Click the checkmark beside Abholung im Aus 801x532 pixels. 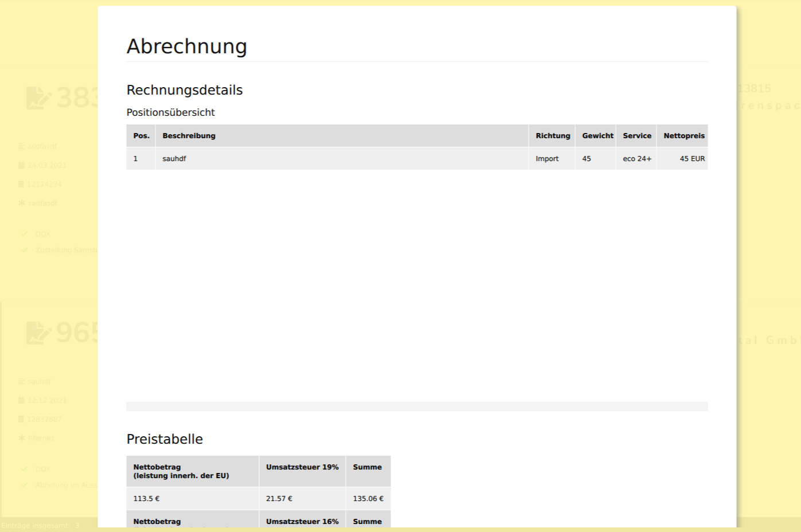24,485
